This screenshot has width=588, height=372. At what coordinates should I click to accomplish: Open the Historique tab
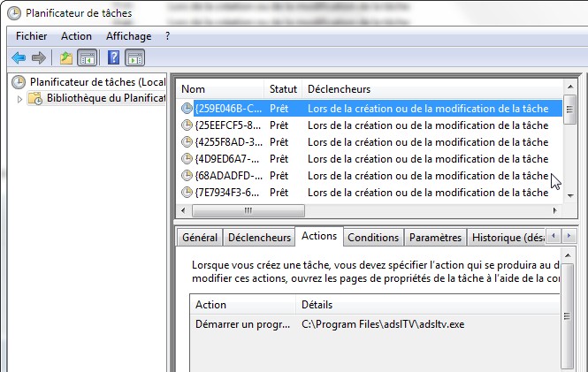(507, 238)
